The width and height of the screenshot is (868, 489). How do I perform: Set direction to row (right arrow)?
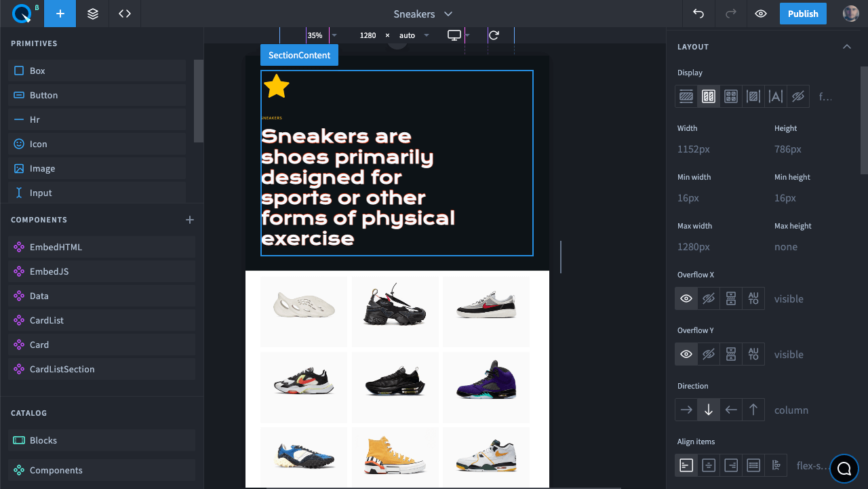[x=686, y=410]
